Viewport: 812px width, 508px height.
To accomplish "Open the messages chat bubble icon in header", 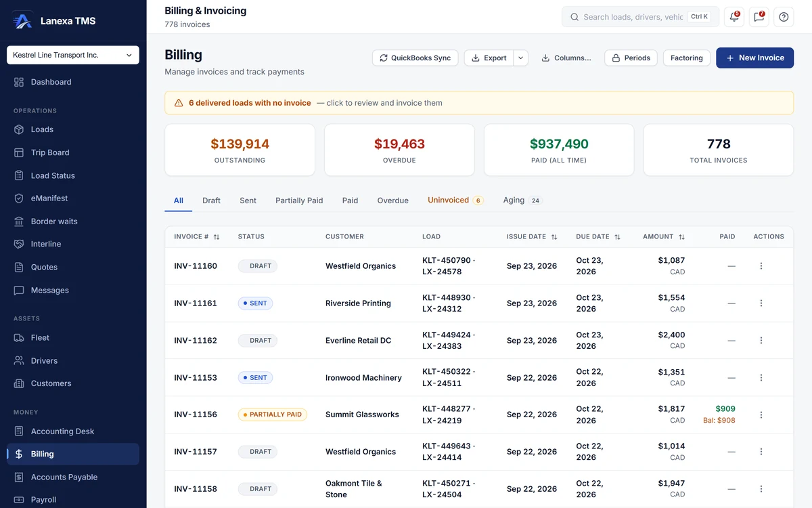I will coord(759,17).
